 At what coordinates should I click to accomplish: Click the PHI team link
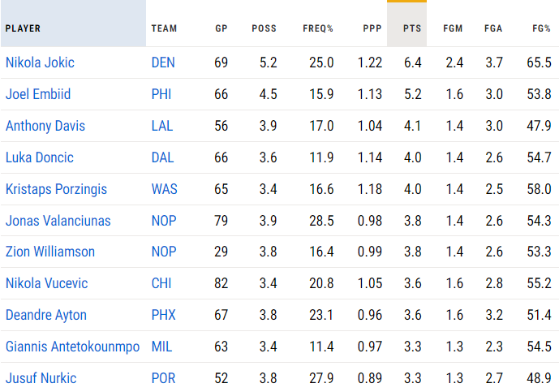[161, 94]
